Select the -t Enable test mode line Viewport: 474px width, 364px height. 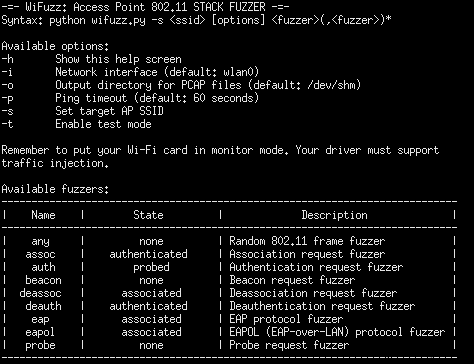coord(76,124)
